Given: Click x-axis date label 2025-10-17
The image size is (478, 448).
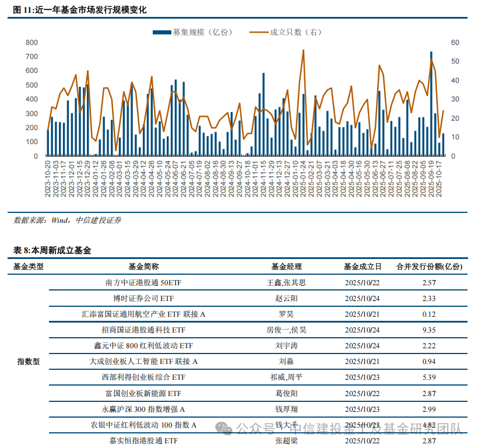Looking at the screenshot, I should point(439,179).
